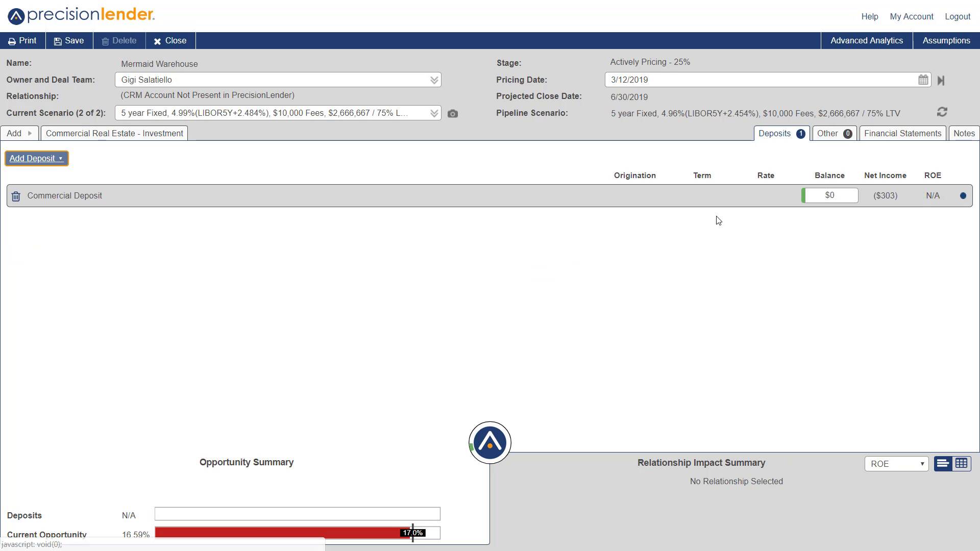Open the Add Deposit dropdown

pos(36,158)
